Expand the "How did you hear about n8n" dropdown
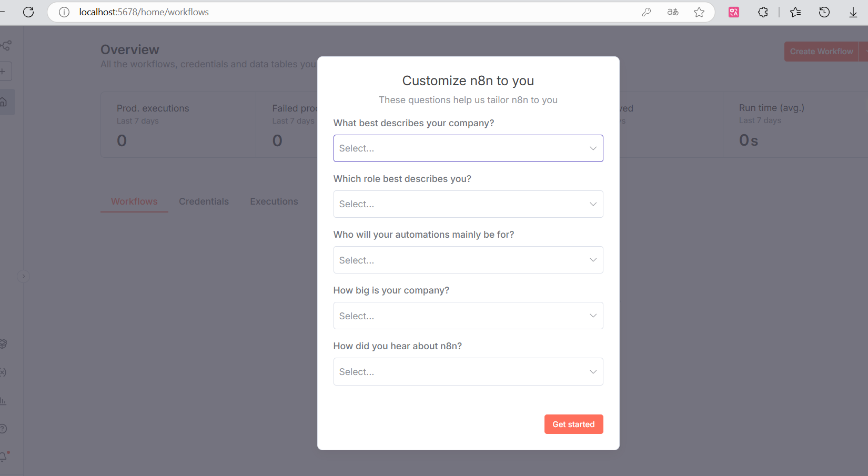 pyautogui.click(x=468, y=371)
